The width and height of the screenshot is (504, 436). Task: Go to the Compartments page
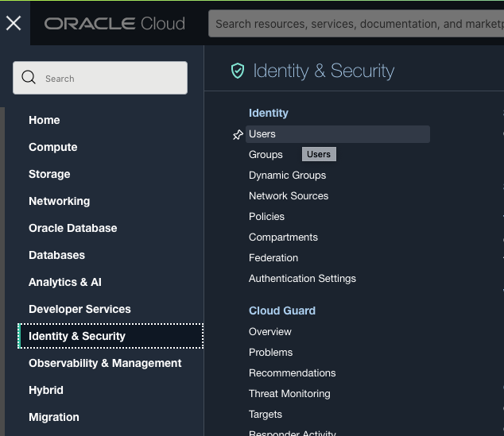pos(283,237)
